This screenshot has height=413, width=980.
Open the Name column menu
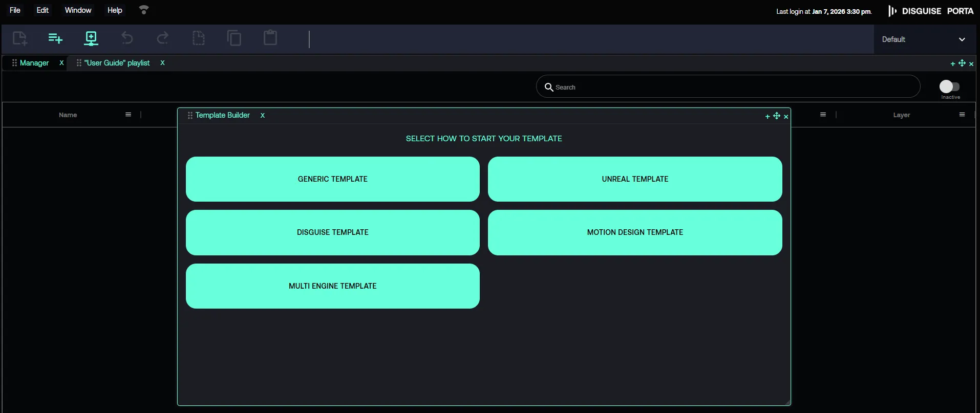pos(129,115)
